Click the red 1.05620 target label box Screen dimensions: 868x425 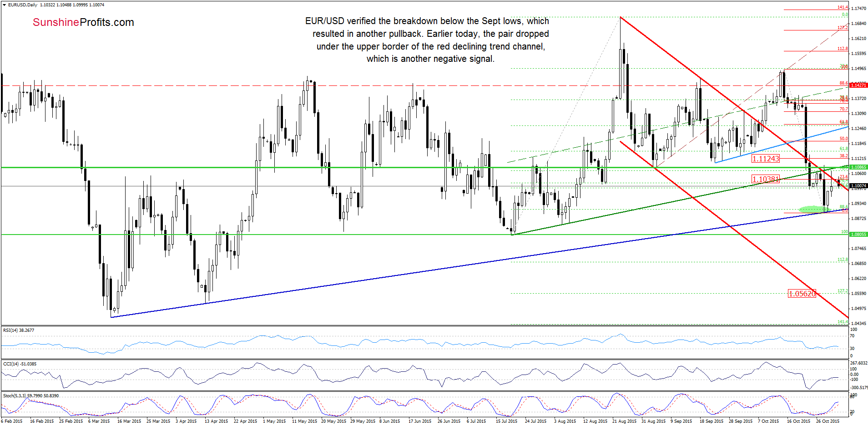[802, 294]
